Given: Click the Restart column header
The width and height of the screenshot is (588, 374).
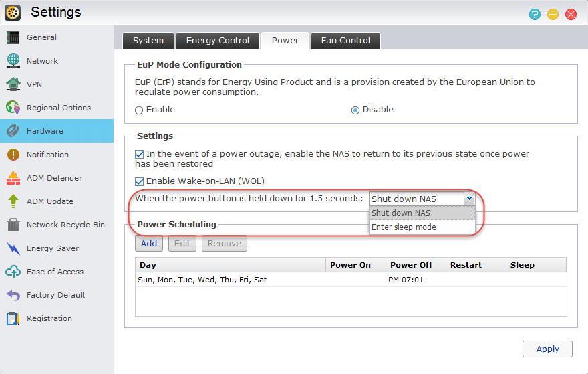Looking at the screenshot, I should click(476, 265).
